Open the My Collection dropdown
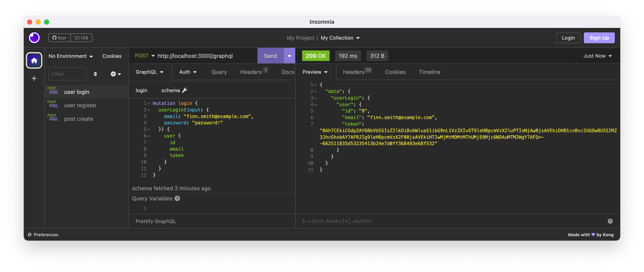 [340, 38]
